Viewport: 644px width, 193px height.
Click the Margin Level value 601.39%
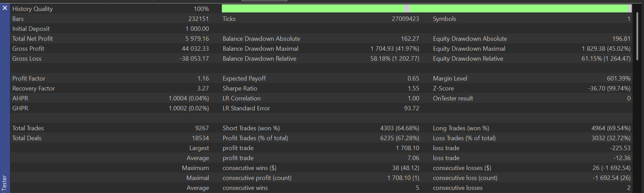(x=619, y=79)
